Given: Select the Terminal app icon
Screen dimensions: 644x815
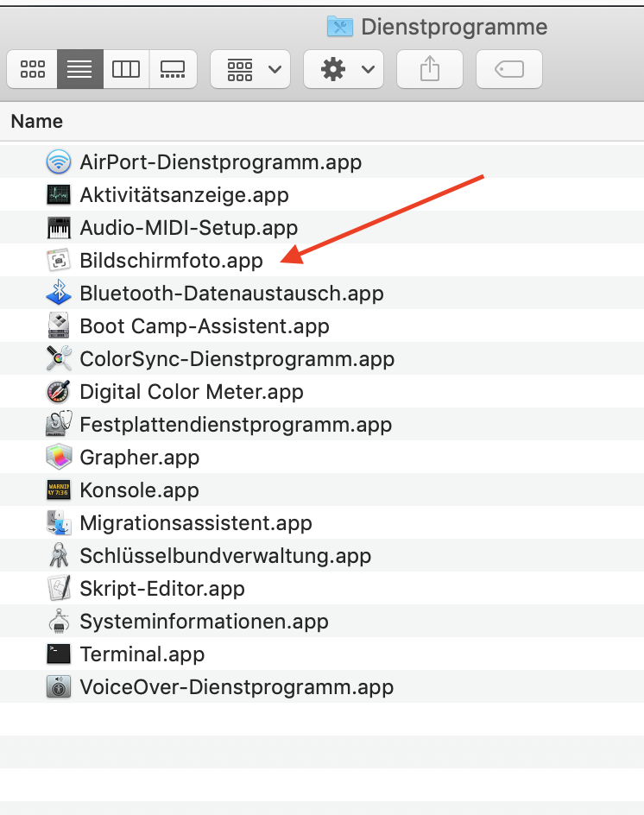Looking at the screenshot, I should pos(58,654).
